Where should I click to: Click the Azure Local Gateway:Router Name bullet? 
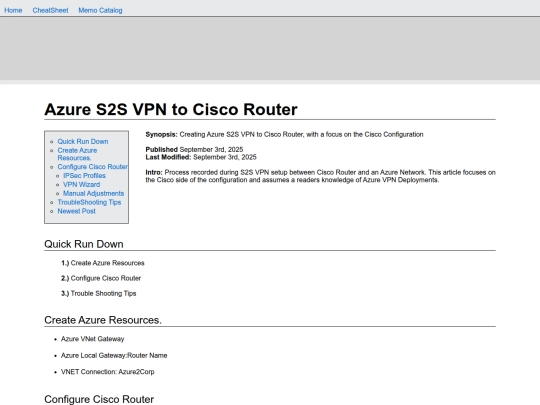click(114, 355)
